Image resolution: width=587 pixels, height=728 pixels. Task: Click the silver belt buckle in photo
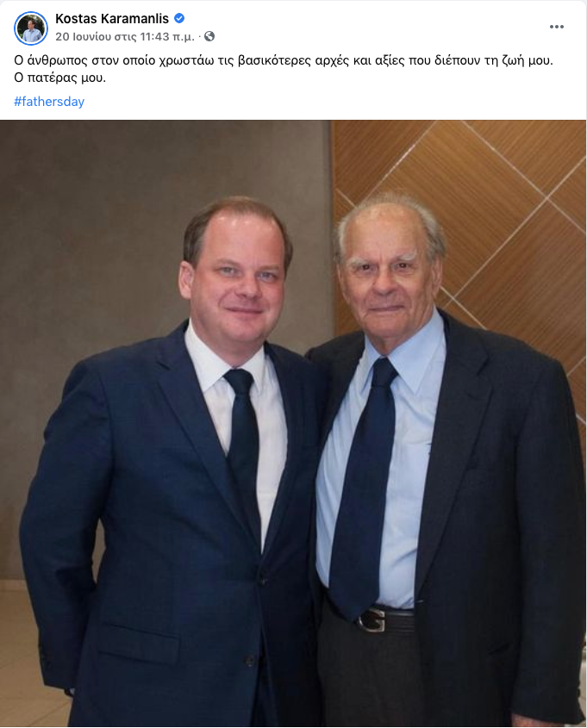pos(372,620)
